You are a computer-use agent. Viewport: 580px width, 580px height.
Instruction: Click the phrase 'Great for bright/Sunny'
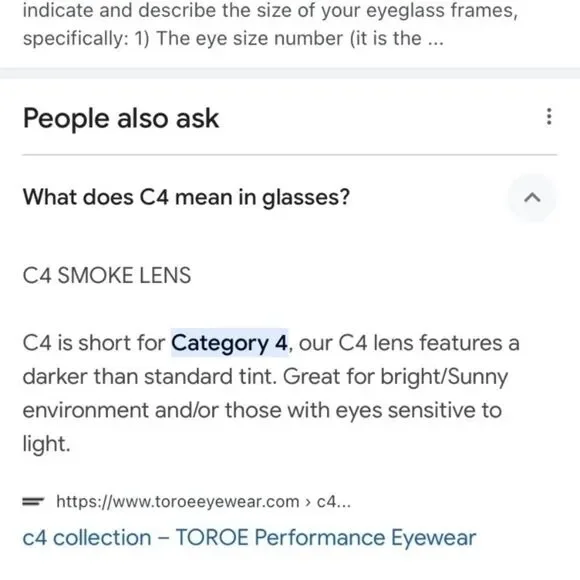[x=395, y=377]
